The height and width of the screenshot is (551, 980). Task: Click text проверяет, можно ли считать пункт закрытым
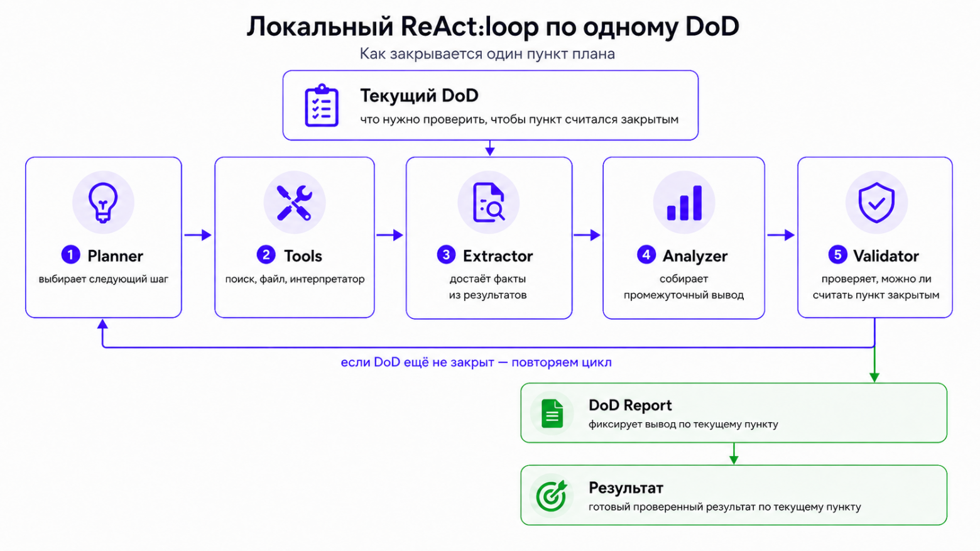(x=876, y=287)
